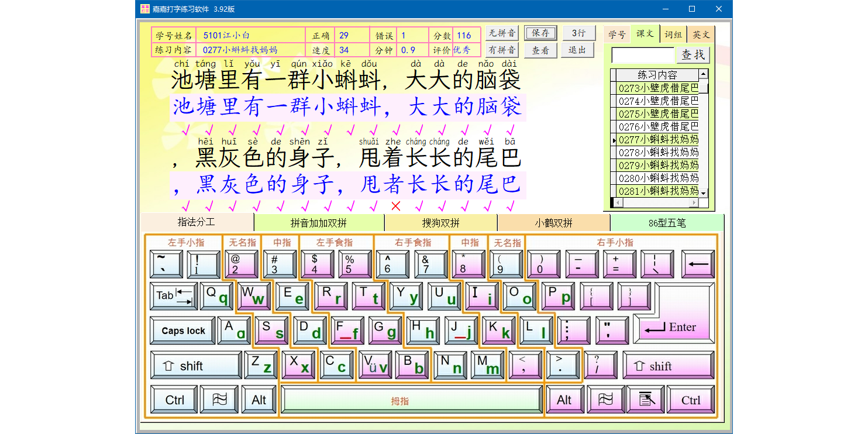This screenshot has height=434, width=868.
Task: Click the 查找 search button
Action: [x=693, y=55]
